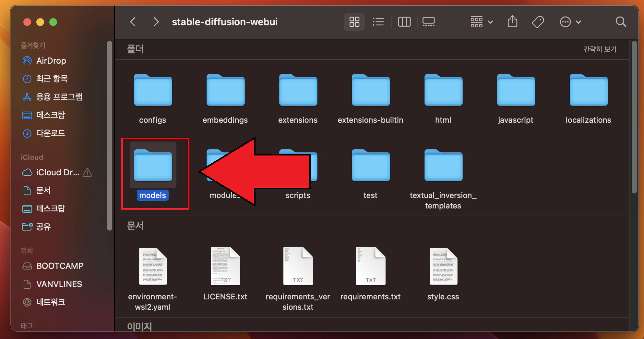This screenshot has height=339, width=644.
Task: Click 간략히 보기 to show less
Action: (600, 49)
